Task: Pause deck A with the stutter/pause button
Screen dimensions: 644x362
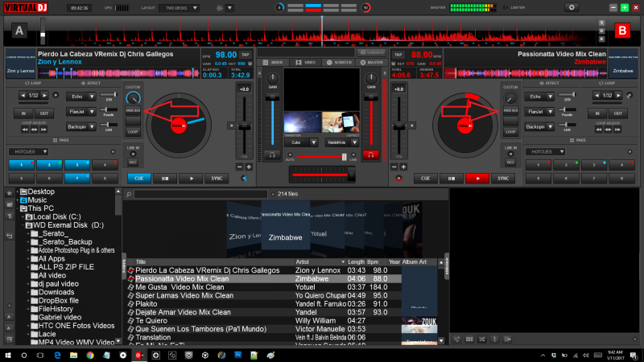Action: tap(165, 179)
